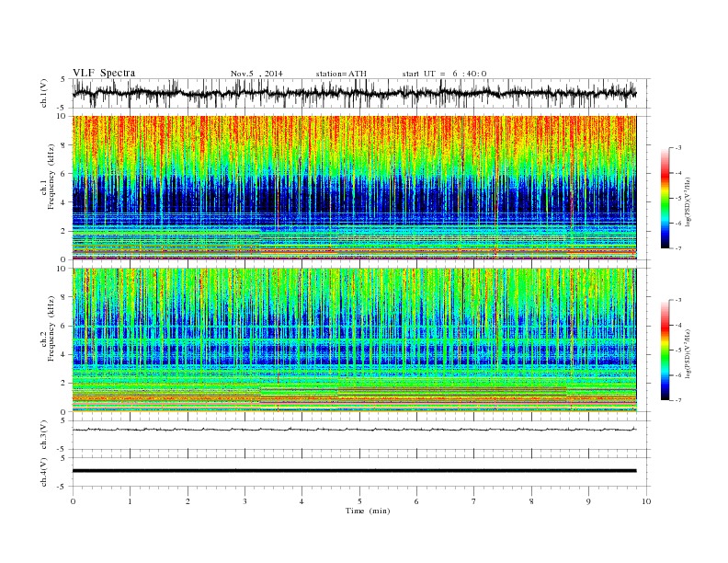Click the "3" tick on the time axis
The image size is (728, 563).
(245, 501)
